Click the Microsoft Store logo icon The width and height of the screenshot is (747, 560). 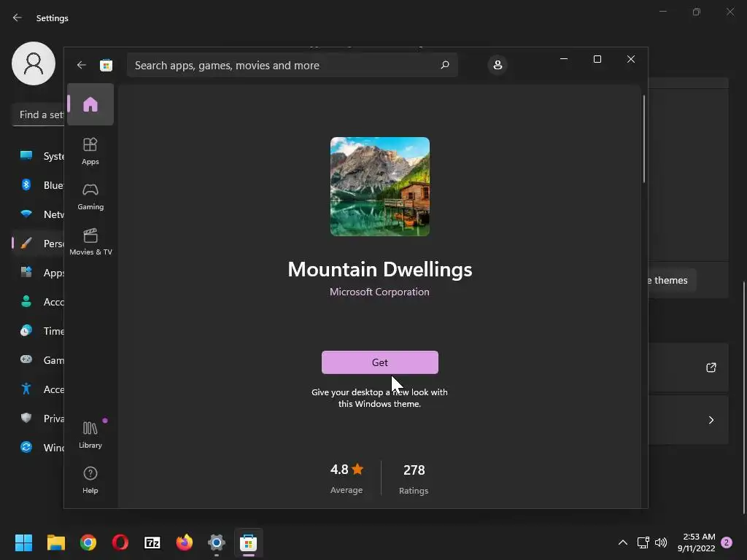point(106,65)
